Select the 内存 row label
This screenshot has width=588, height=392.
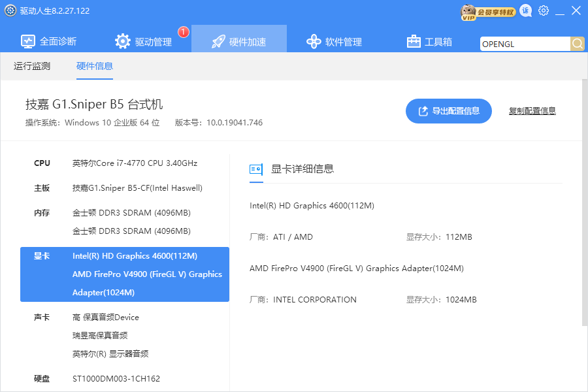pyautogui.click(x=42, y=213)
